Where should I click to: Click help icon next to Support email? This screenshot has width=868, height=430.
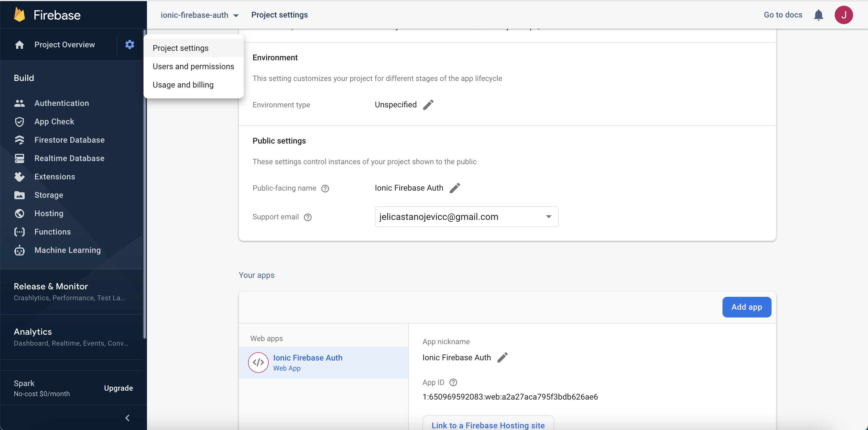click(308, 217)
